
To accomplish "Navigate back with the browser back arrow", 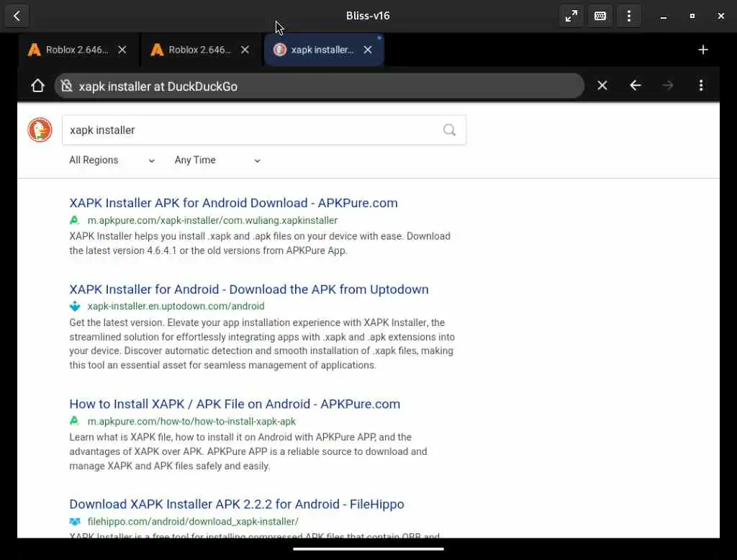I will coord(635,86).
